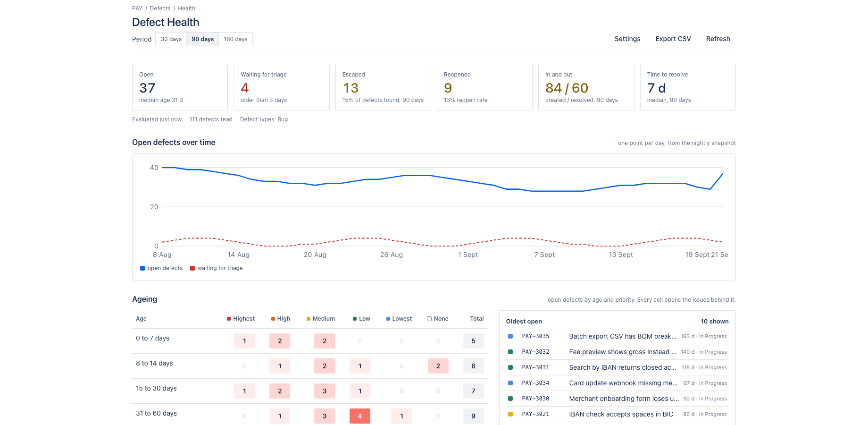Open Highest cell for 15 to 30 days
868x425 pixels.
[x=244, y=391]
